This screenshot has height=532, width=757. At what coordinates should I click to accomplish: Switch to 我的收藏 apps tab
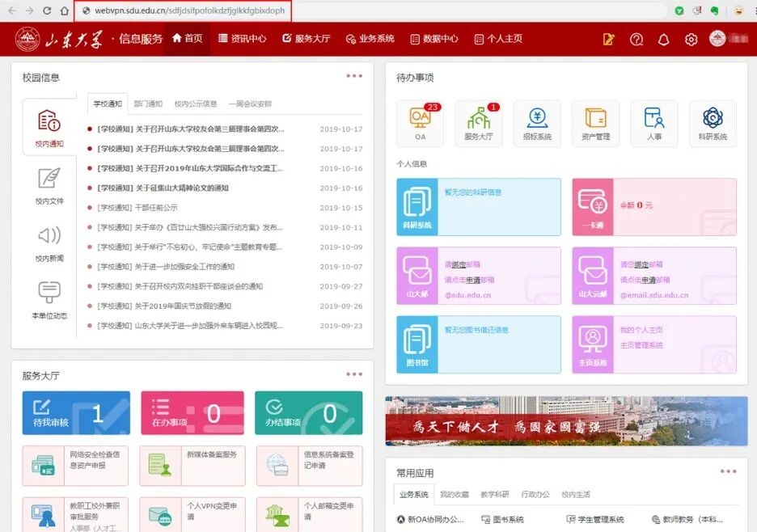[455, 494]
